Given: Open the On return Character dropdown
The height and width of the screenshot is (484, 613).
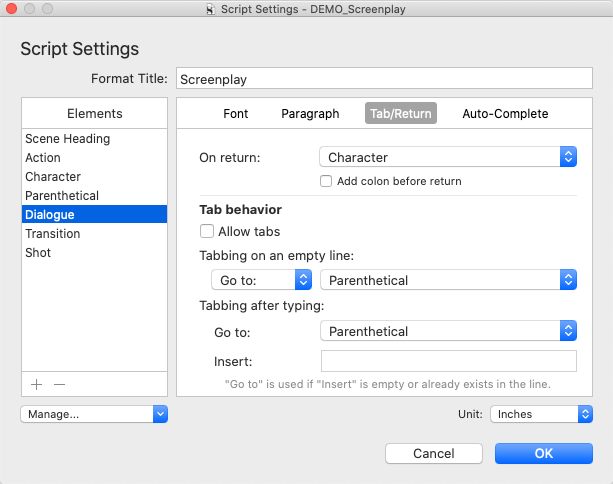Looking at the screenshot, I should pyautogui.click(x=448, y=157).
